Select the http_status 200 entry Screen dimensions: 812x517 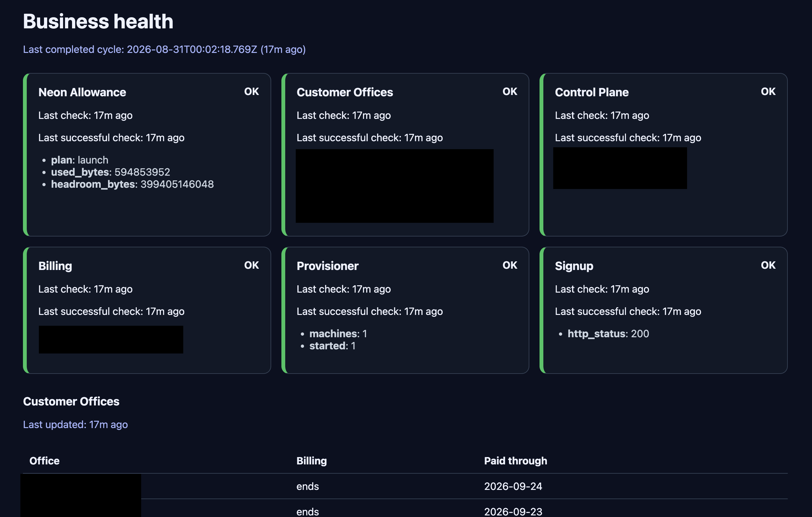pos(608,333)
